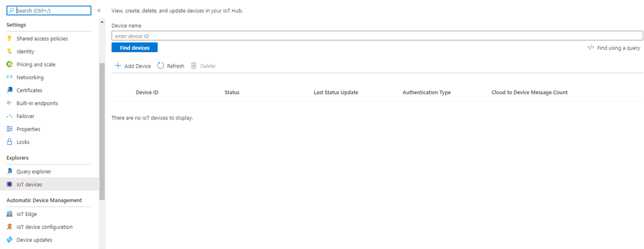Focus the Search (Ctrl+/) box
The height and width of the screenshot is (249, 644).
(x=49, y=10)
